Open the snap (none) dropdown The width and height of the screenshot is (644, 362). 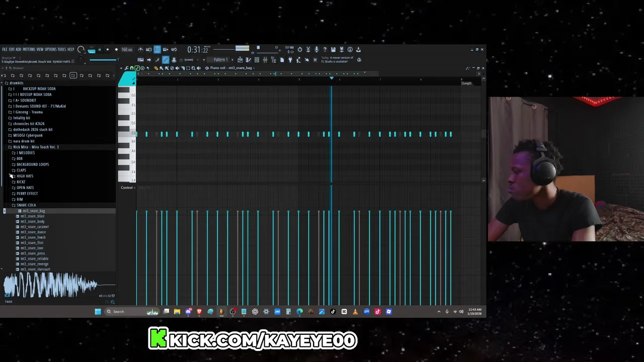point(191,60)
